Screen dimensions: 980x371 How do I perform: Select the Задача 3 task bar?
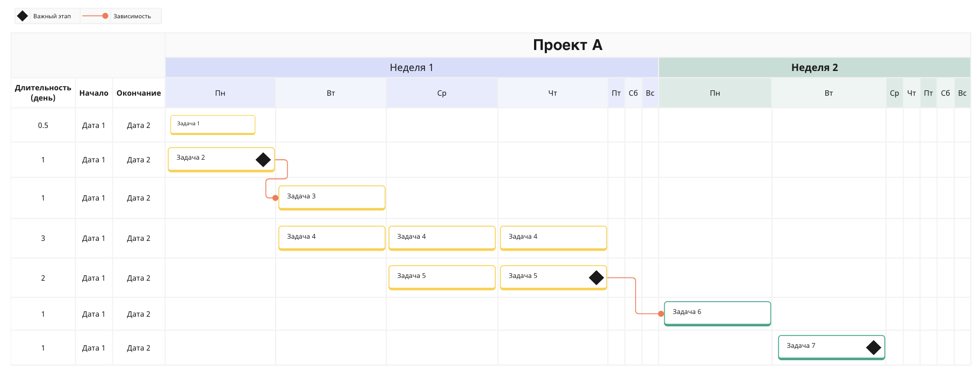(332, 198)
